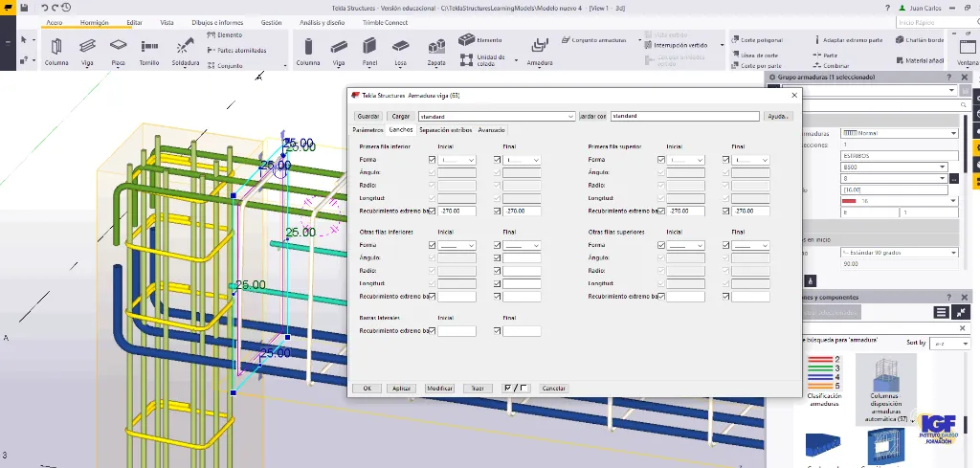Select Corte por parte tool
The image size is (980, 468).
click(x=756, y=66)
